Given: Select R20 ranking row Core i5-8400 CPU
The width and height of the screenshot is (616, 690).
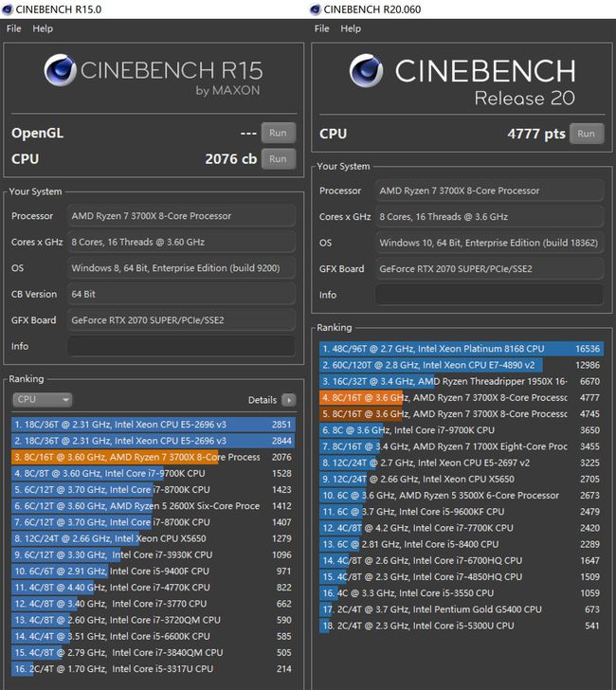Looking at the screenshot, I should click(462, 544).
